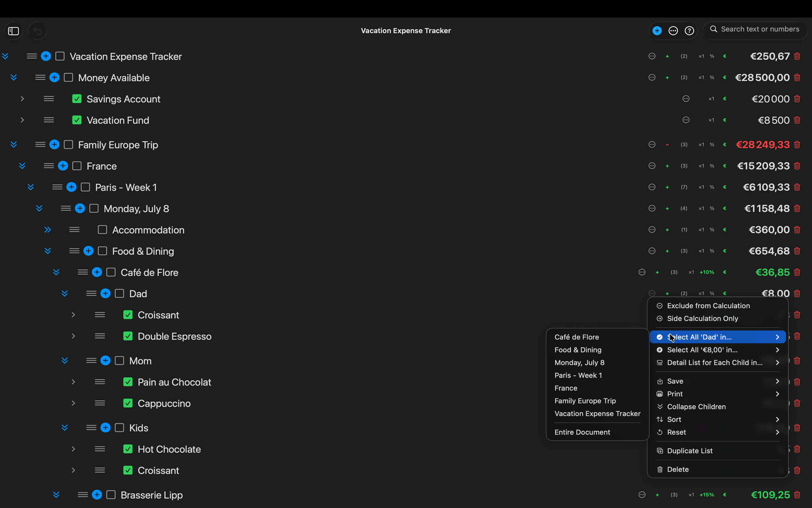Viewport: 812px width, 508px height.
Task: Select Entire Document in the submenu
Action: pyautogui.click(x=598, y=432)
